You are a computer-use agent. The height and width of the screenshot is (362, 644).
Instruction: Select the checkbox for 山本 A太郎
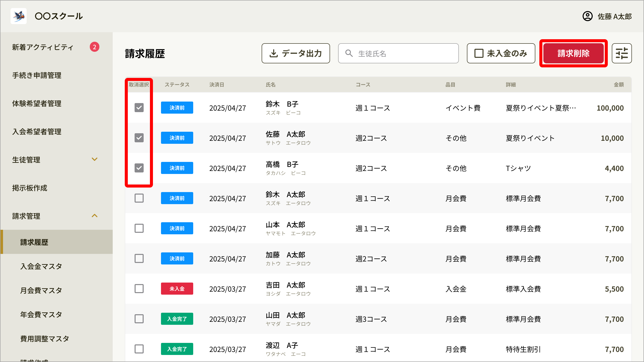click(139, 228)
